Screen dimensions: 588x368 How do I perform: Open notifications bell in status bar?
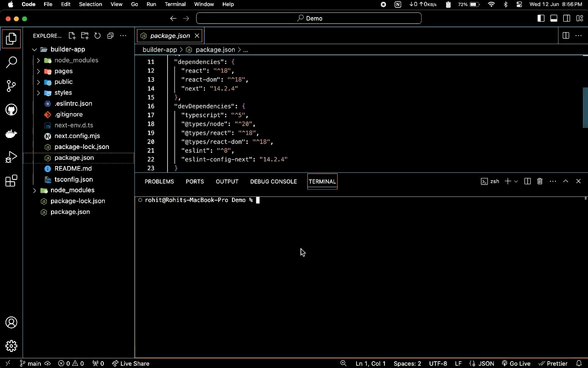coord(579,363)
